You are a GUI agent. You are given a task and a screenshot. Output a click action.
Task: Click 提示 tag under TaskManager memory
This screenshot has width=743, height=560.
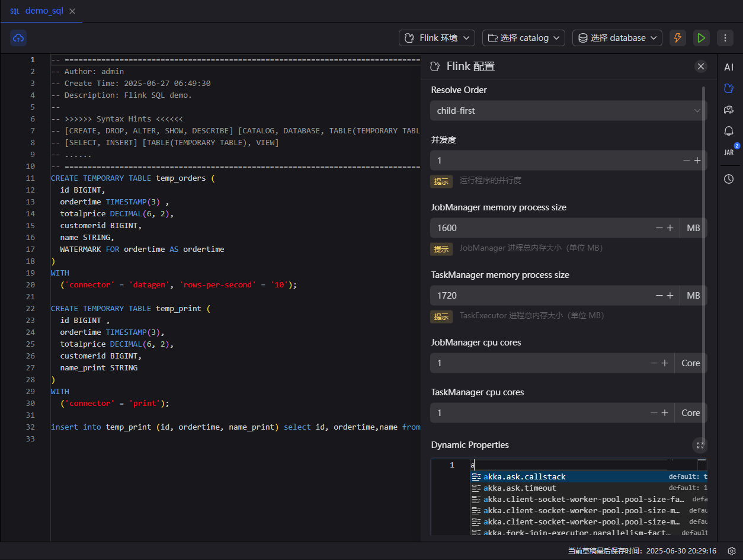pos(441,316)
